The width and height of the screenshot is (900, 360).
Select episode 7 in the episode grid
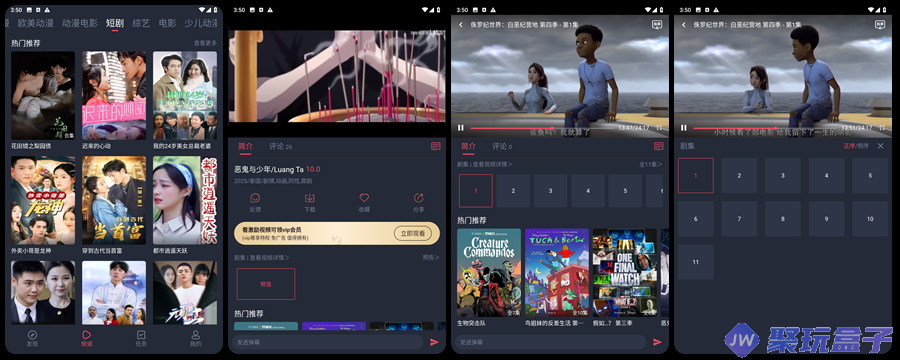pos(739,219)
